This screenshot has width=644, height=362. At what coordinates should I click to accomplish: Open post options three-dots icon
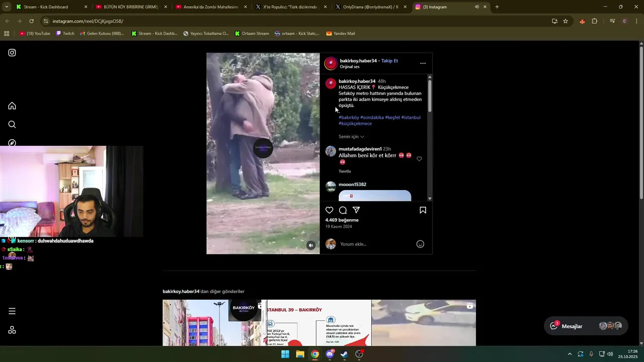click(423, 63)
